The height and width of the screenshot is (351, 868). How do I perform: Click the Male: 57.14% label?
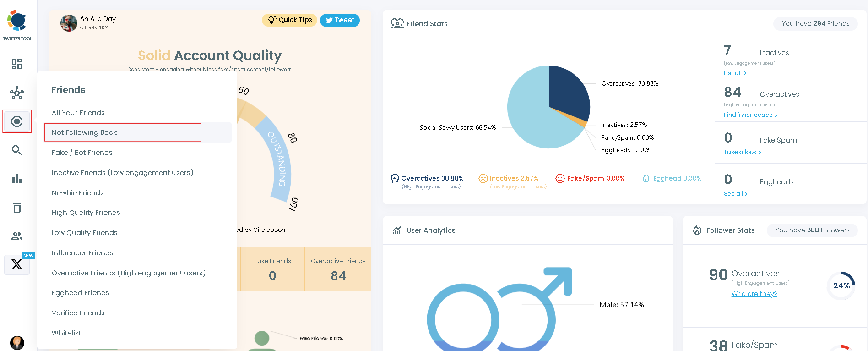click(x=622, y=305)
